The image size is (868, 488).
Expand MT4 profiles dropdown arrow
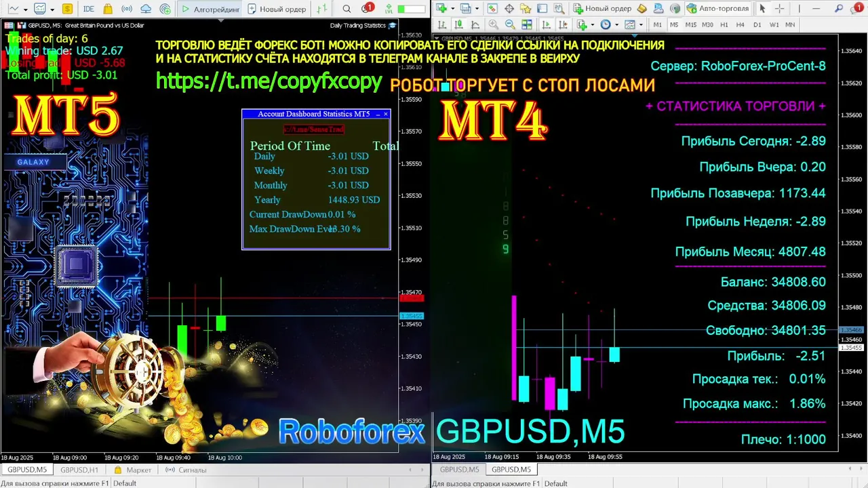[477, 9]
